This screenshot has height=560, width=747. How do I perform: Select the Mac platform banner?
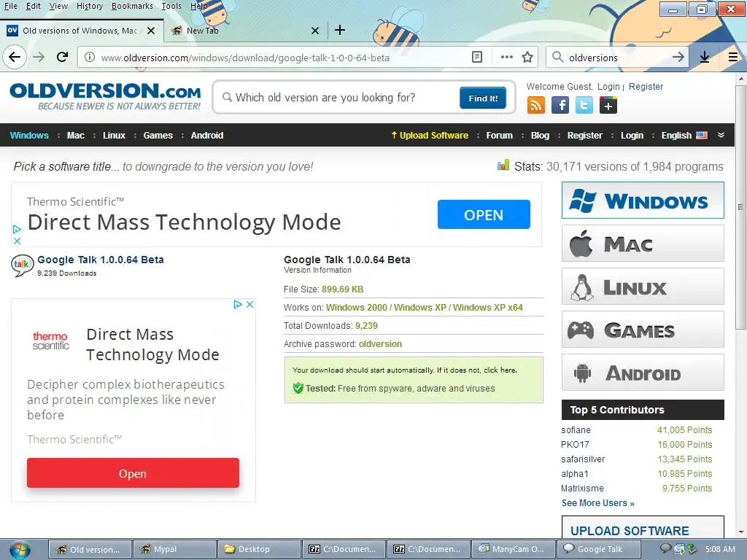643,244
